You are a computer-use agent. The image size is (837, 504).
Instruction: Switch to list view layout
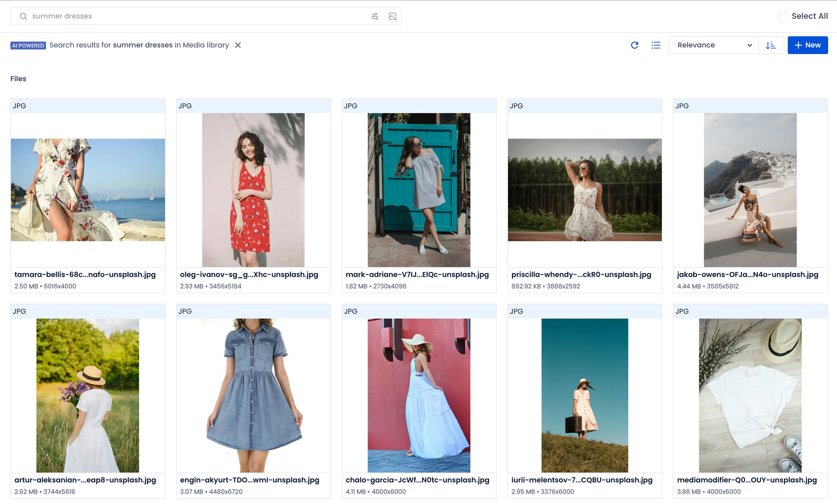pos(656,45)
